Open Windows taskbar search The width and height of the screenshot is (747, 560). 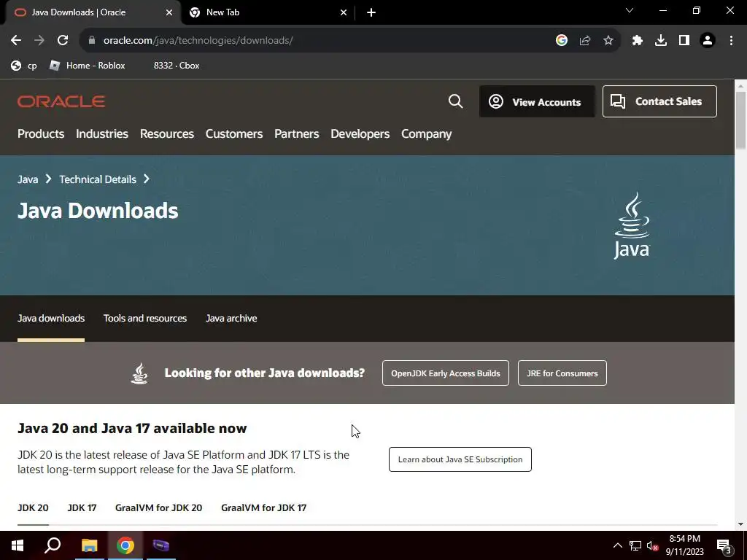tap(53, 545)
